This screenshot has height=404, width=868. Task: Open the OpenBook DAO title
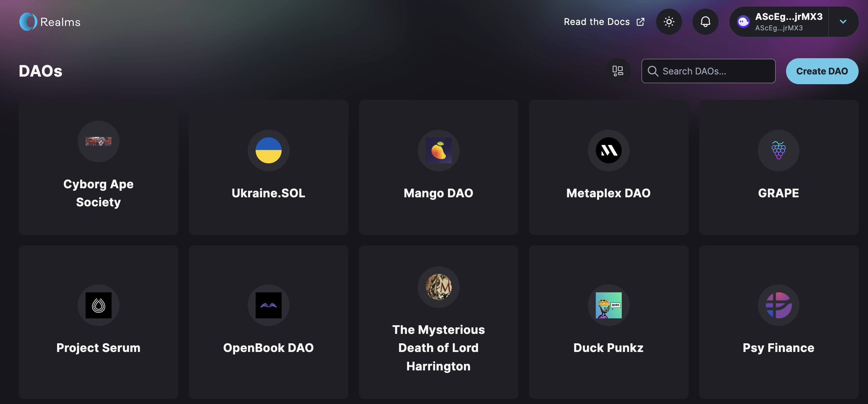pyautogui.click(x=268, y=348)
